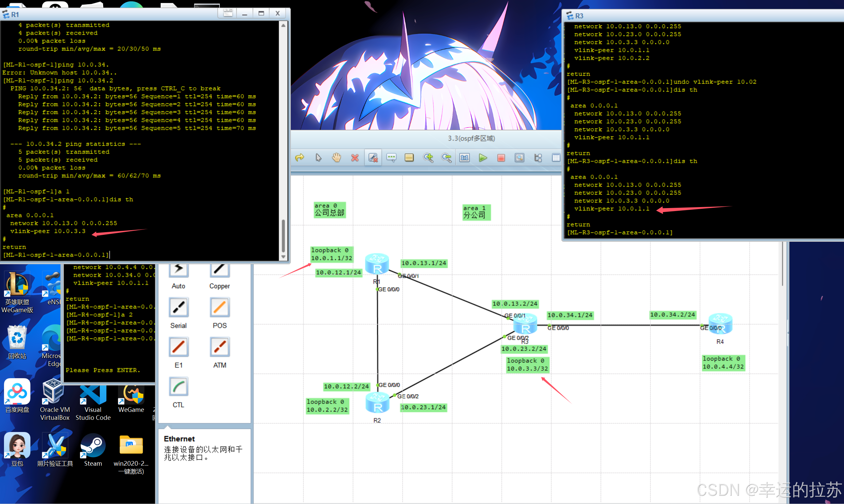Select the yellow rectangle palette tool
The width and height of the screenshot is (844, 504).
pyautogui.click(x=409, y=158)
